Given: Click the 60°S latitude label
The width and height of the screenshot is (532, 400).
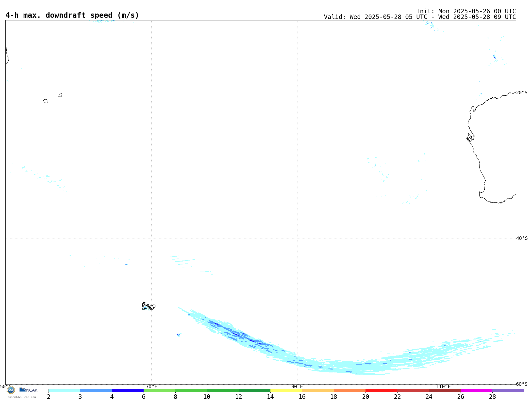Looking at the screenshot, I should pos(522,384).
